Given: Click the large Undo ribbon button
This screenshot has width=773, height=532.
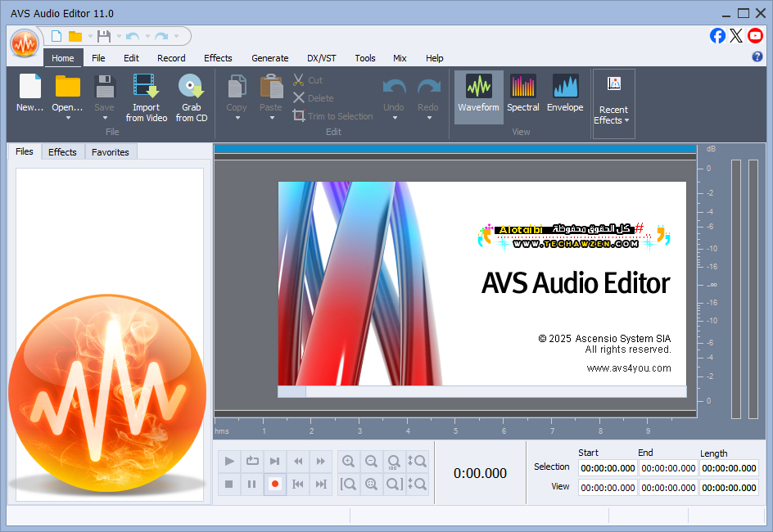Looking at the screenshot, I should pyautogui.click(x=394, y=92).
